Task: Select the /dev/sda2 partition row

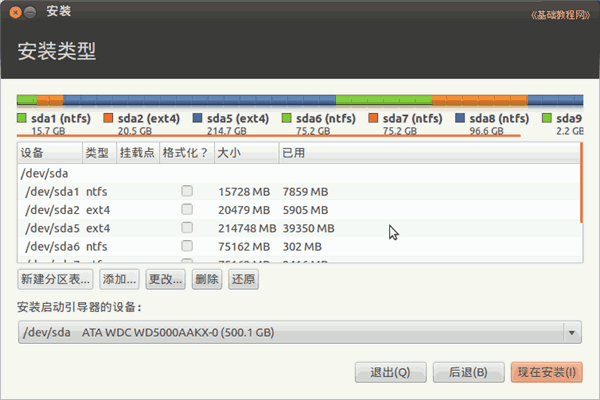Action: click(x=298, y=210)
